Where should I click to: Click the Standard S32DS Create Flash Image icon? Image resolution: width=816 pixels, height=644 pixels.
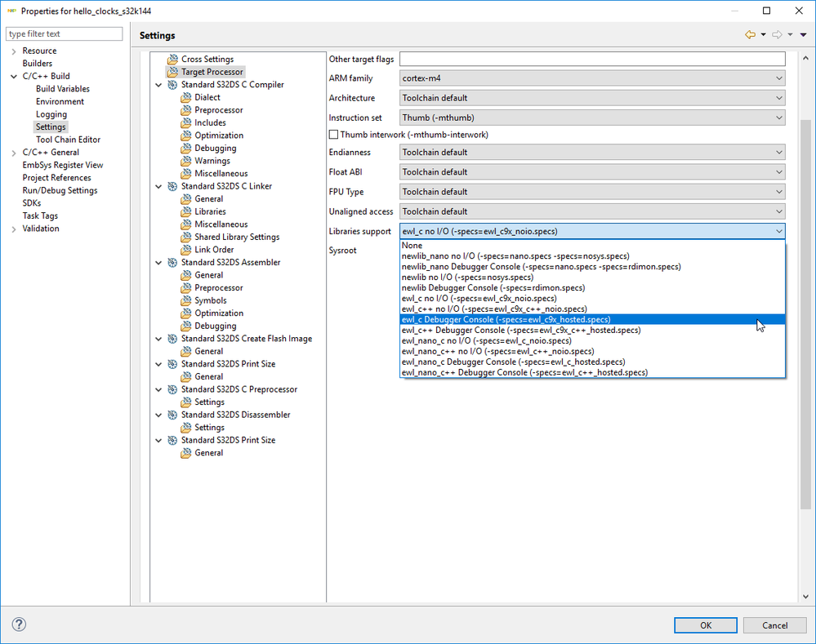pos(172,339)
